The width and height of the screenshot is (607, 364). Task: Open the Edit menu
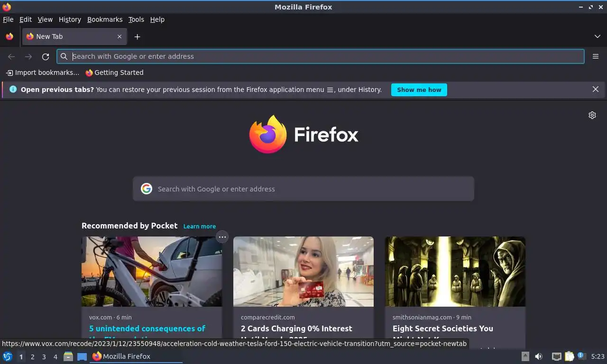point(26,19)
